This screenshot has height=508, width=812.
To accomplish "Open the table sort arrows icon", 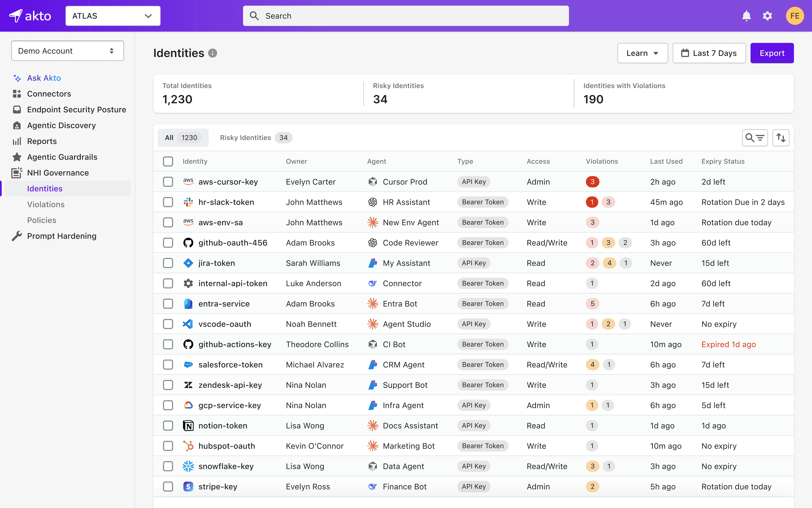I will (781, 138).
